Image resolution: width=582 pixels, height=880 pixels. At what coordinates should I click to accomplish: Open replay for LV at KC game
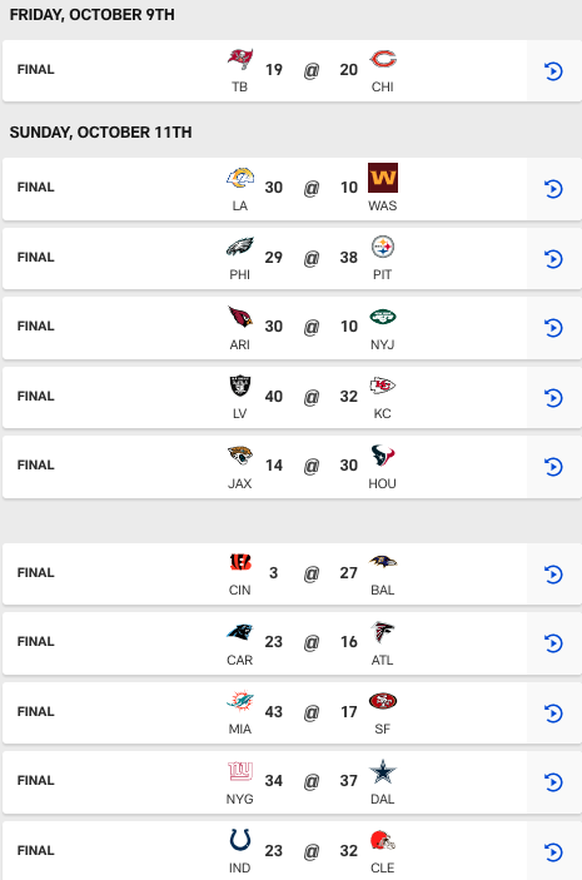click(553, 398)
